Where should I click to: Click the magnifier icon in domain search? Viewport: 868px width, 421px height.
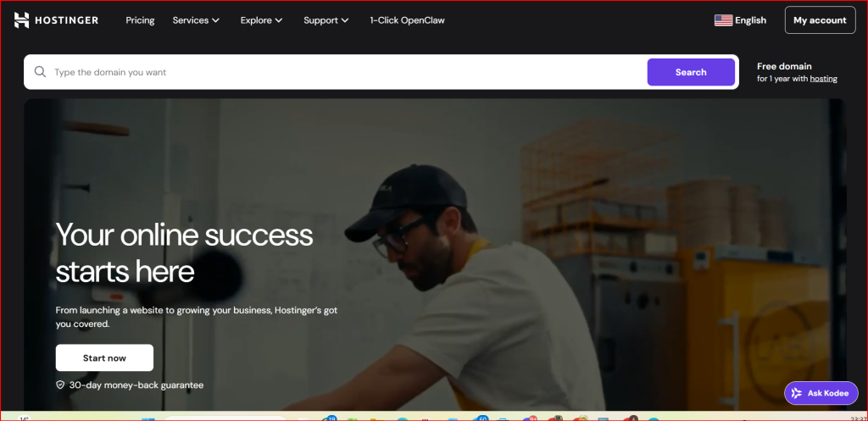[40, 72]
